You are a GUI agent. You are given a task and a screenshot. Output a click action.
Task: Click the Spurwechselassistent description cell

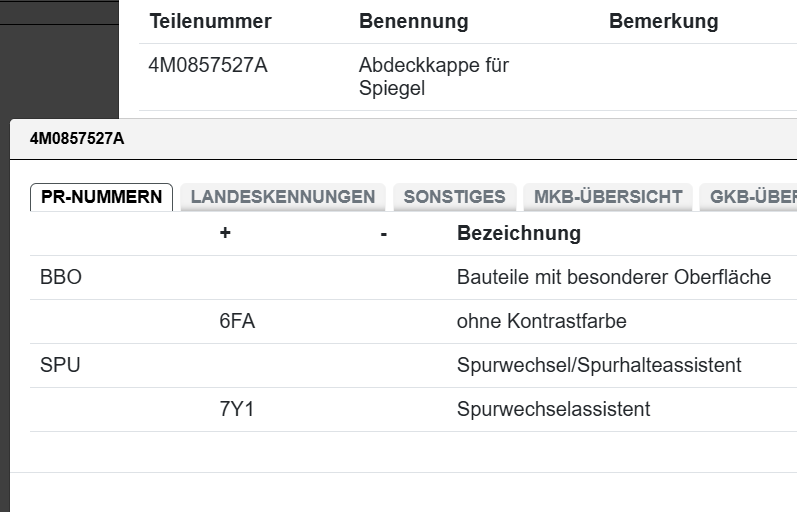click(x=553, y=409)
